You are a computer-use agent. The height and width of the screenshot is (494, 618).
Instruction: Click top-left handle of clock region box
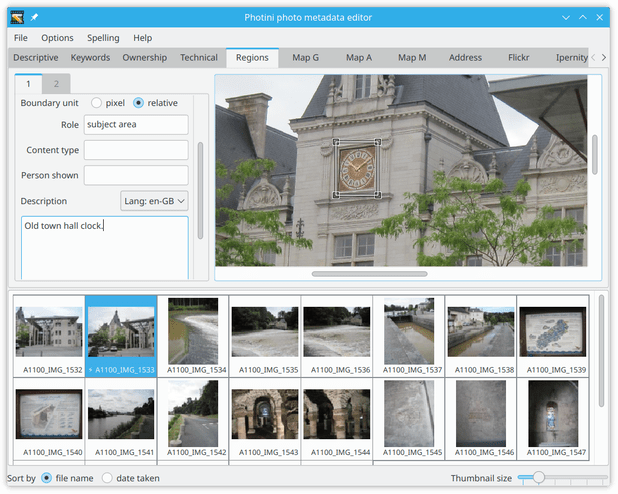click(x=336, y=142)
